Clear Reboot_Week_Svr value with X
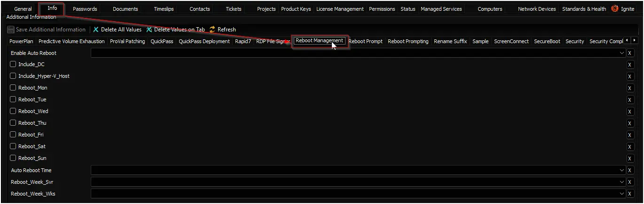The width and height of the screenshot is (644, 204). [x=630, y=182]
